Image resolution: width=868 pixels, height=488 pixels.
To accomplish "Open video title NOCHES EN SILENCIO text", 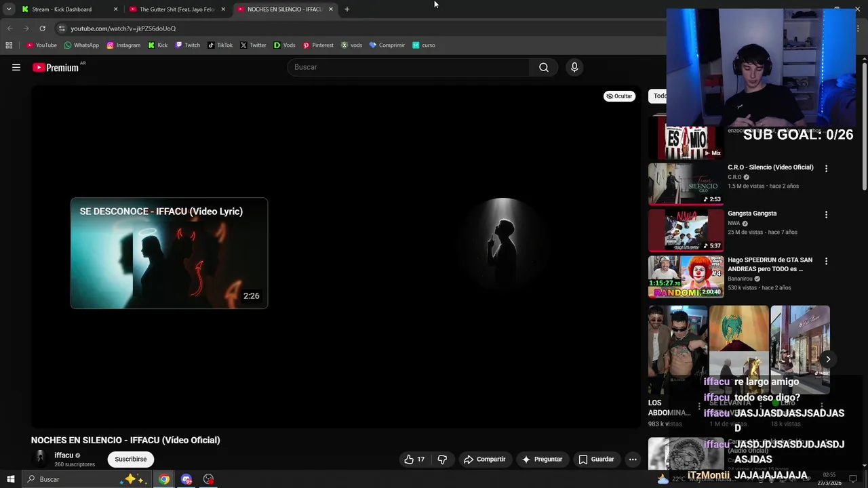I will click(x=125, y=441).
